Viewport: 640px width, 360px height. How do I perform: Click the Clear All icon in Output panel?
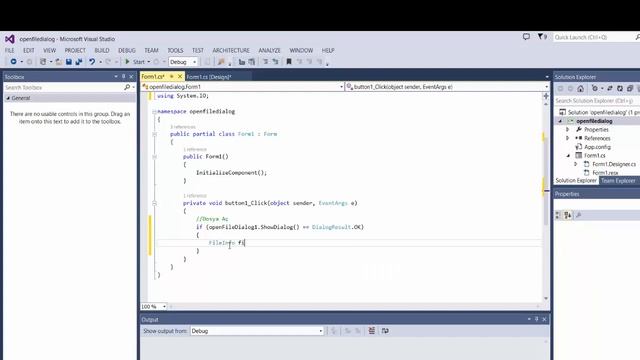tap(371, 331)
